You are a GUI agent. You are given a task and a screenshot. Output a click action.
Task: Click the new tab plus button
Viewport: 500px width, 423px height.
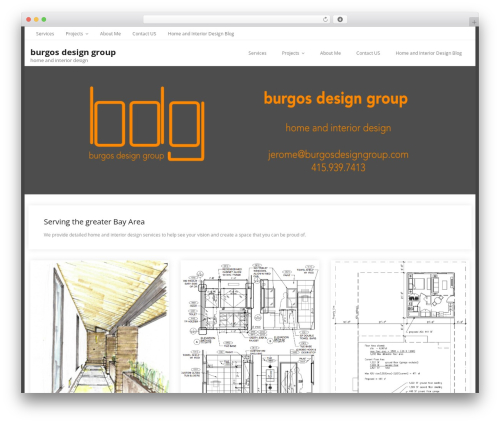[x=474, y=22]
